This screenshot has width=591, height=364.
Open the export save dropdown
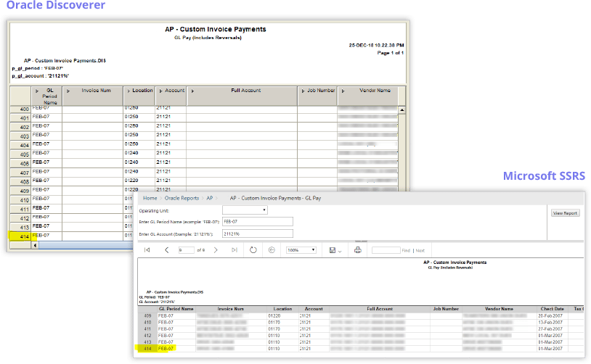[335, 250]
